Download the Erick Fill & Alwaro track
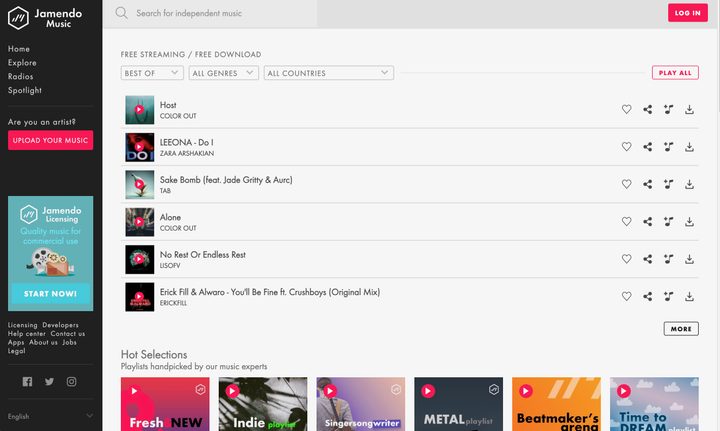This screenshot has height=431, width=720. (689, 297)
